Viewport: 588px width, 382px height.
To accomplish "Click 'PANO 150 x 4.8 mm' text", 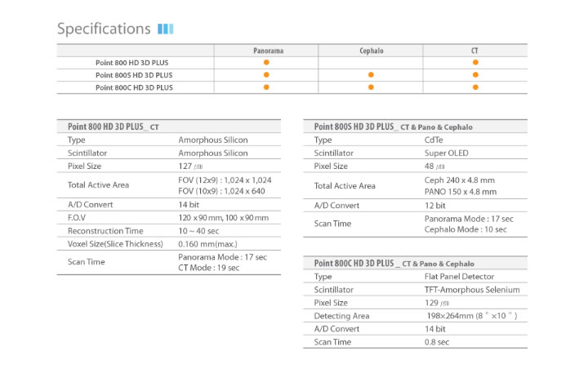I will tap(461, 192).
